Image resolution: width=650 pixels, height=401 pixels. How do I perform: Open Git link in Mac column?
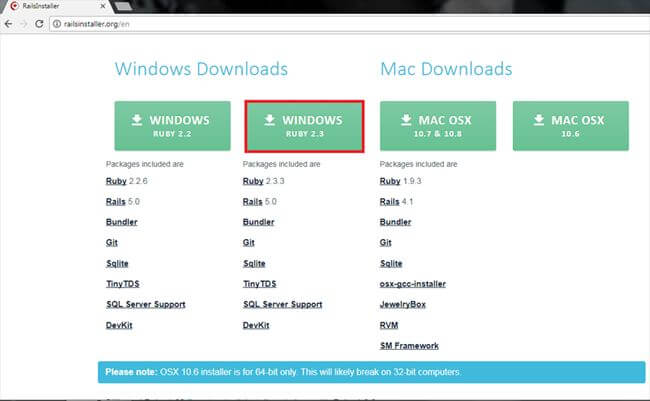(386, 243)
